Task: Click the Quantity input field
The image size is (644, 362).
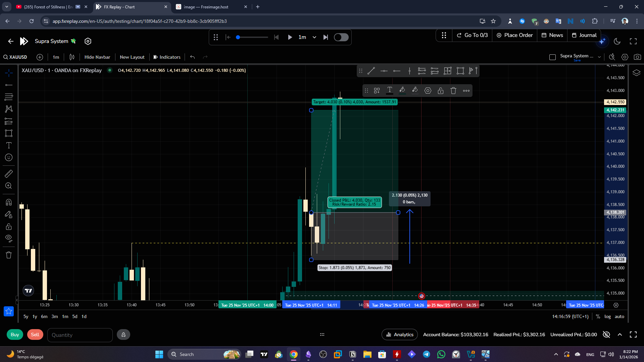Action: [80, 335]
